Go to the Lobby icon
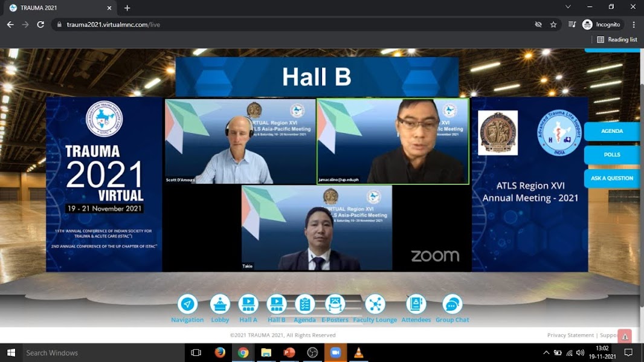The width and height of the screenshot is (644, 362). [x=220, y=304]
